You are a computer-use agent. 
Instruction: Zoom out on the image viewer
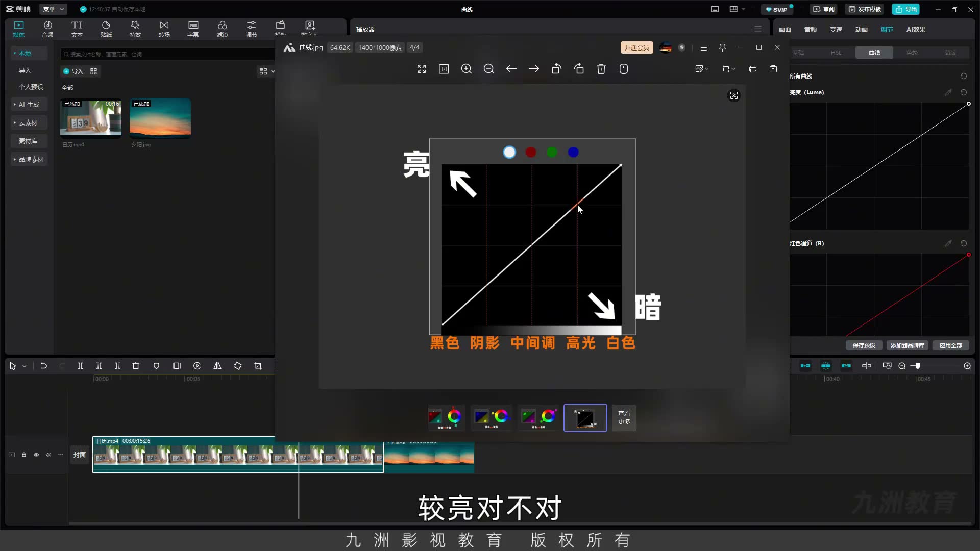click(489, 69)
